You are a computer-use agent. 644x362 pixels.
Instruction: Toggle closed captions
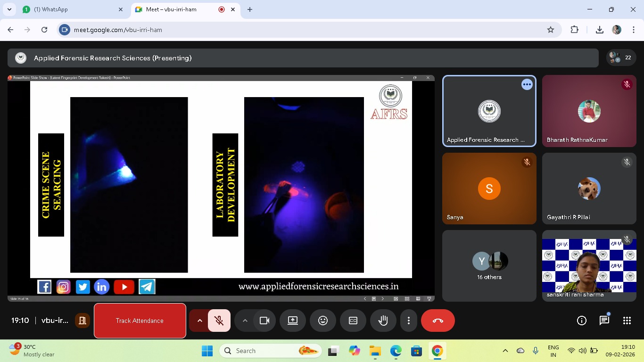(x=353, y=321)
